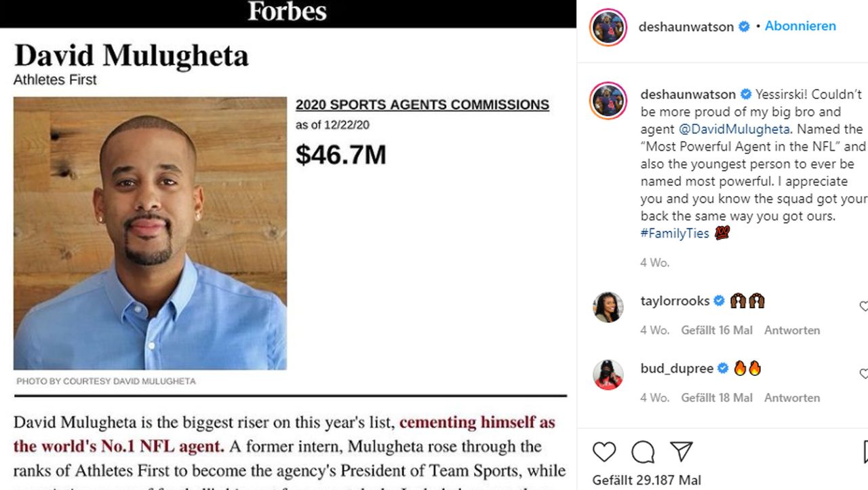
Task: Open the bud_dupree username link
Action: [677, 369]
